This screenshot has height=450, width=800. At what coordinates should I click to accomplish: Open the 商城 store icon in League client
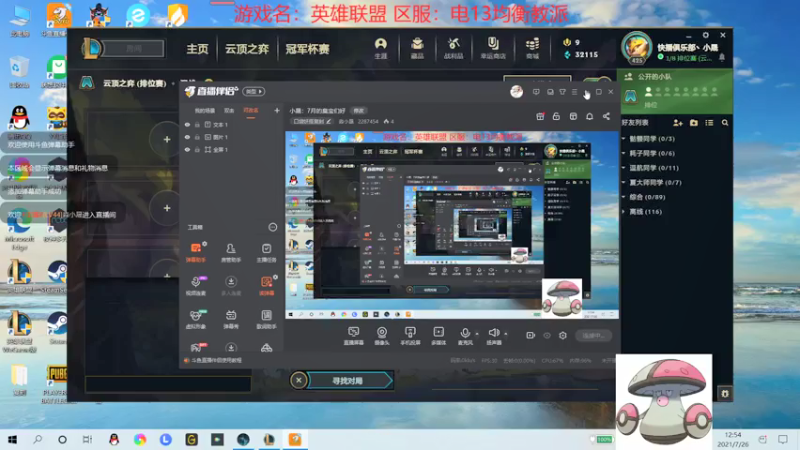tap(532, 48)
